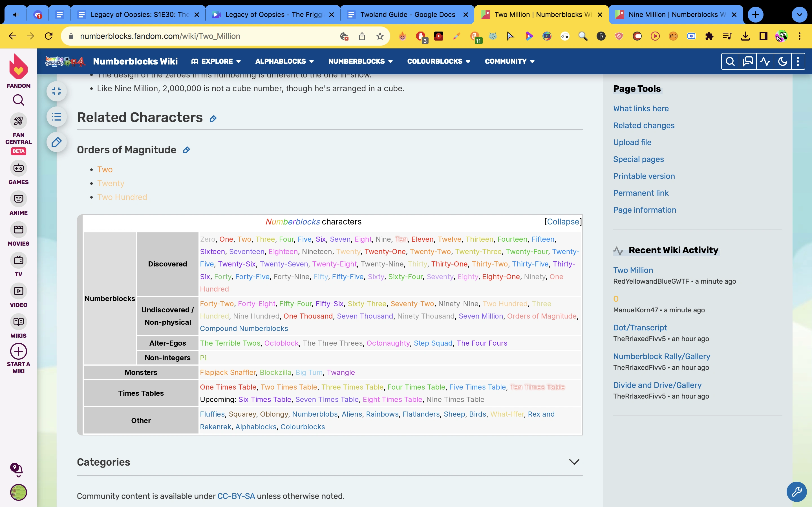Click the wiki search magnifier icon
This screenshot has width=812, height=507.
pyautogui.click(x=730, y=61)
